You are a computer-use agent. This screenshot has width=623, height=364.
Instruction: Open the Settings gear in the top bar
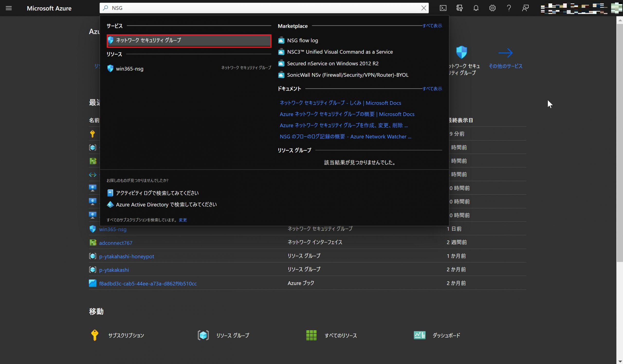(x=492, y=8)
